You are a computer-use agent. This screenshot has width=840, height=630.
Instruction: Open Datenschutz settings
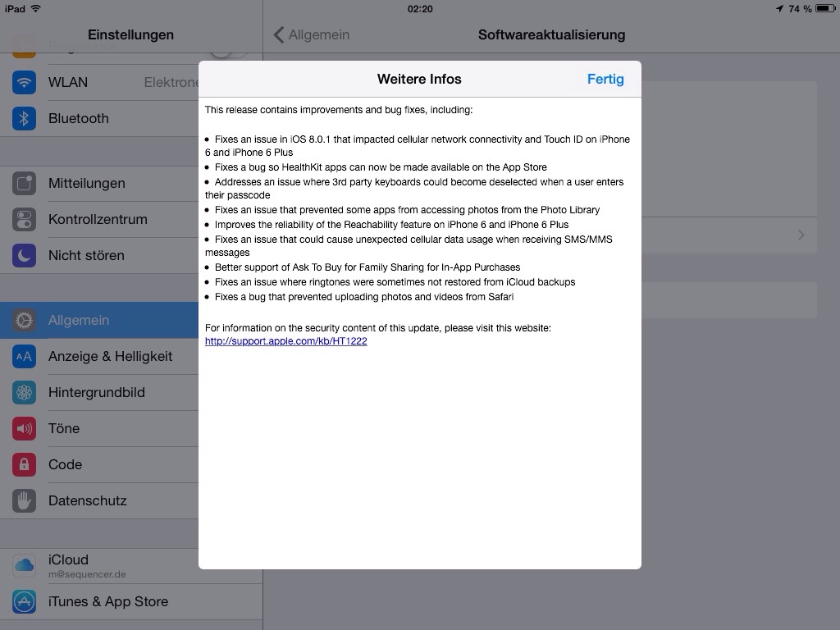[x=99, y=501]
